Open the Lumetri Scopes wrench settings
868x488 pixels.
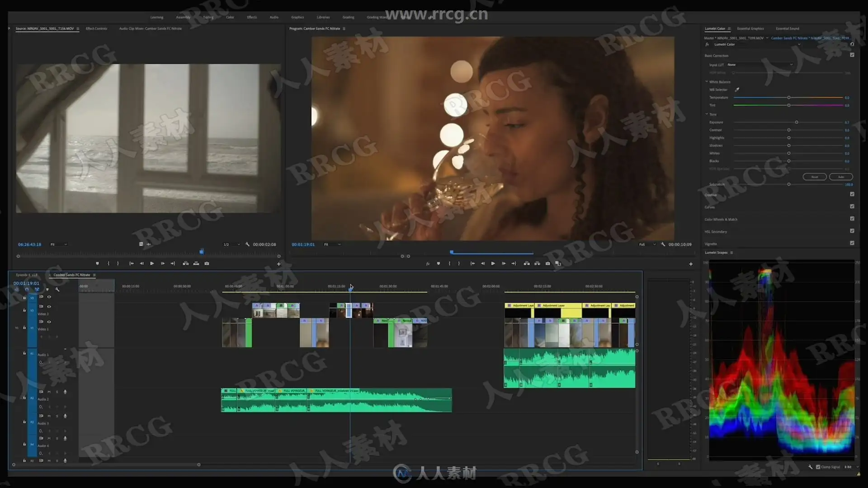(x=811, y=467)
